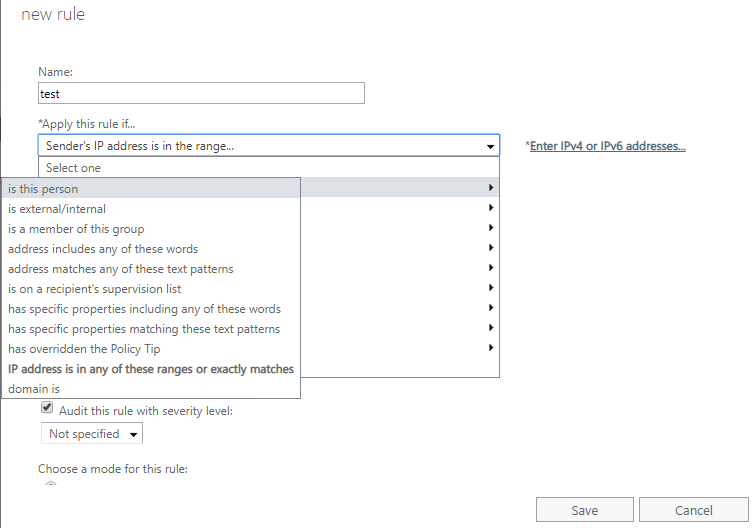This screenshot has width=755, height=528.
Task: Choose 'has overridden the Policy Tip'
Action: 84,349
